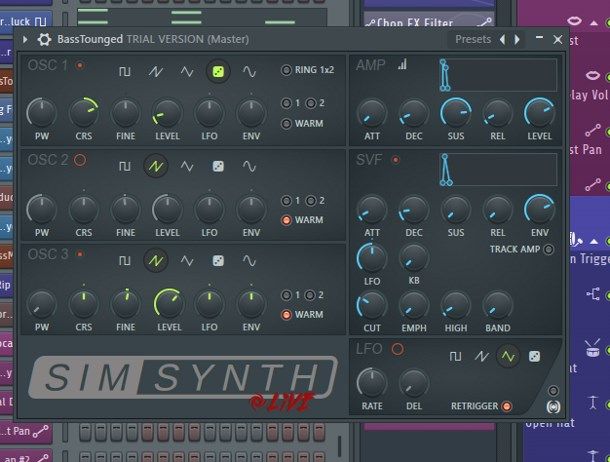Screen dimensions: 610x462
Task: Select LFO square waveform icon
Action: coord(455,356)
